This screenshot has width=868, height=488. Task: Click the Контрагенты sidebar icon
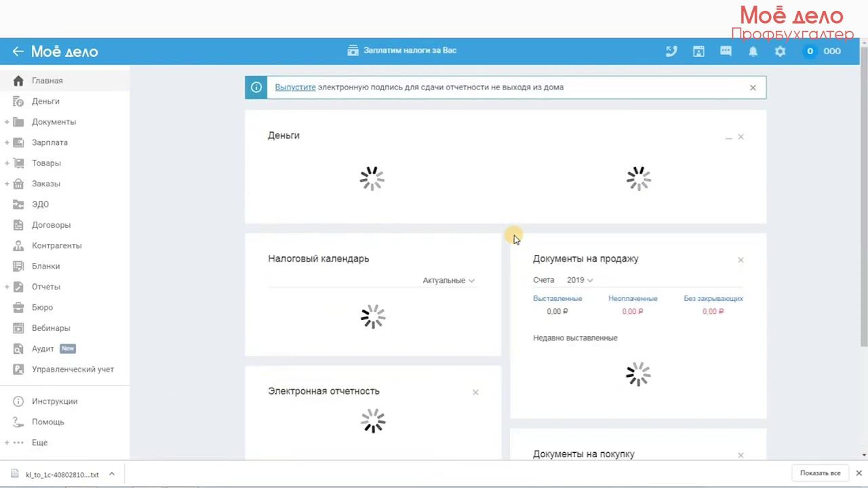(18, 245)
